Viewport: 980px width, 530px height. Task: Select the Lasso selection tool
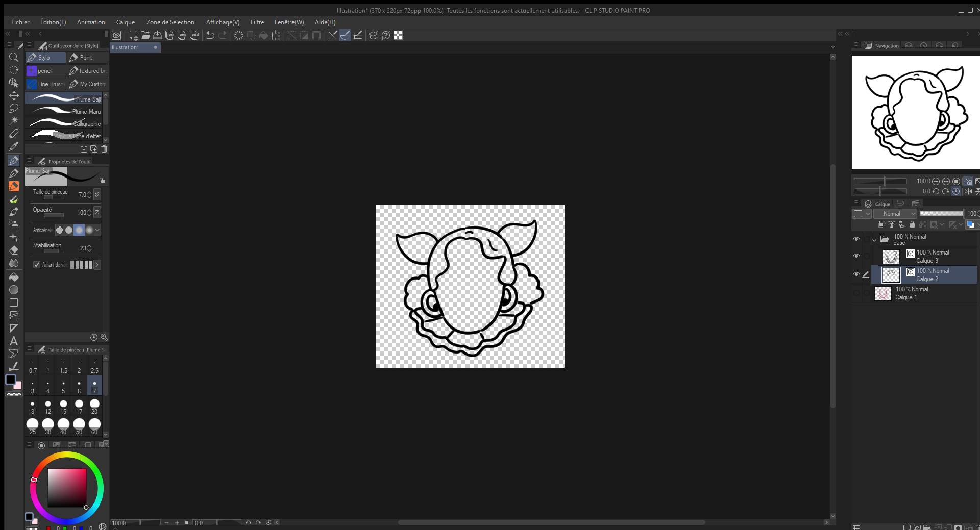point(14,108)
